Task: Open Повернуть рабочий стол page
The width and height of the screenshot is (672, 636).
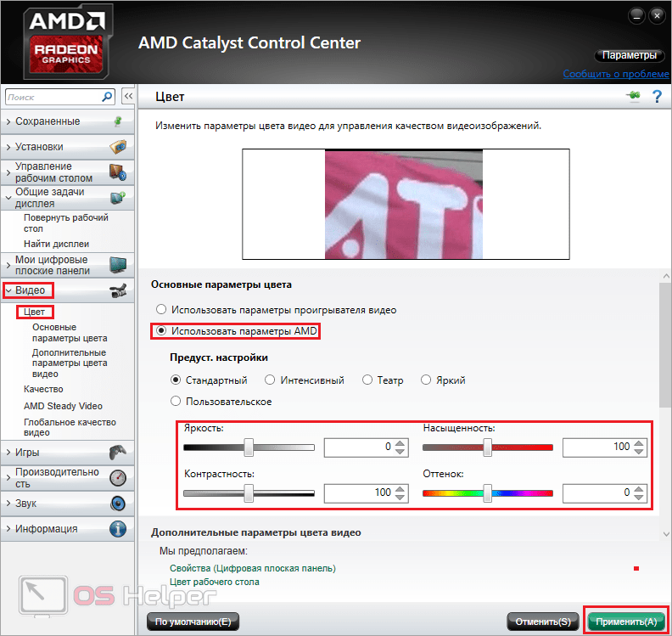Action: pos(65,223)
